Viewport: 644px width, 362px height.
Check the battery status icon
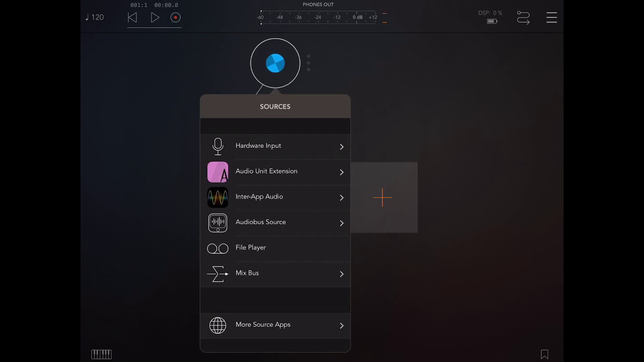(x=492, y=21)
